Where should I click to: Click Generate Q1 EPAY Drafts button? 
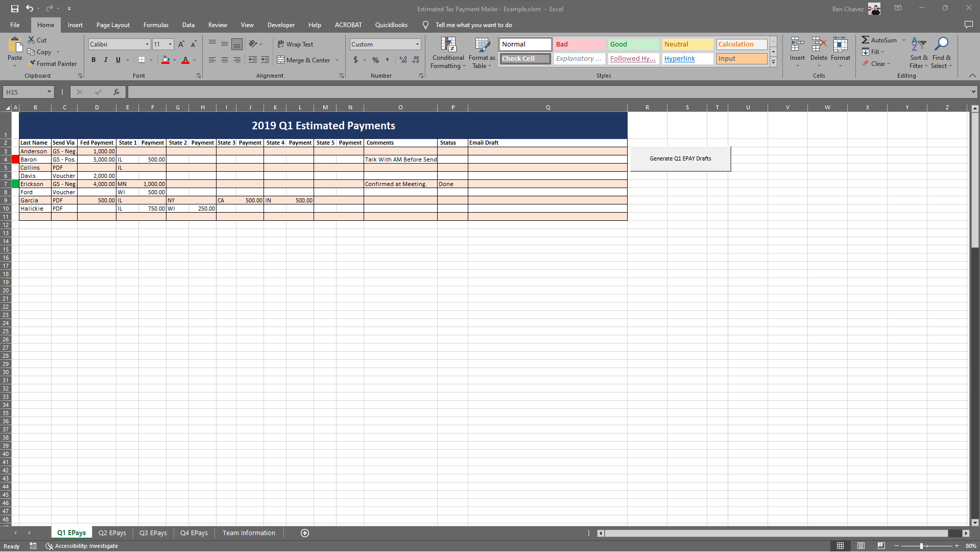pyautogui.click(x=680, y=158)
